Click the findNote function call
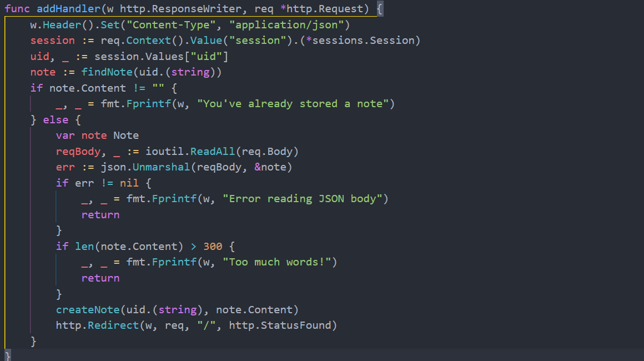 point(107,72)
